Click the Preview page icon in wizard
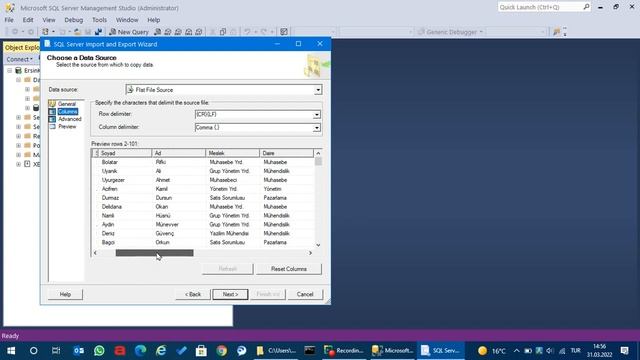This screenshot has height=360, width=640. coord(52,127)
